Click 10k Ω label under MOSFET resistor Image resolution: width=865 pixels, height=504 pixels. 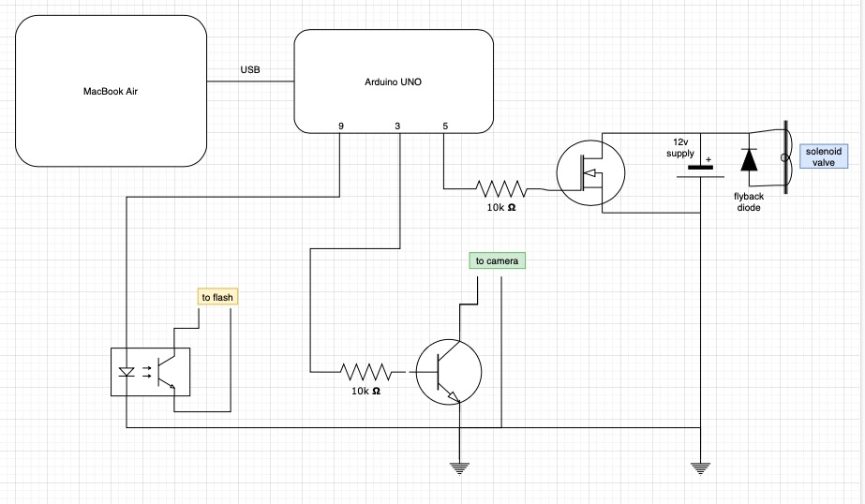coord(500,207)
